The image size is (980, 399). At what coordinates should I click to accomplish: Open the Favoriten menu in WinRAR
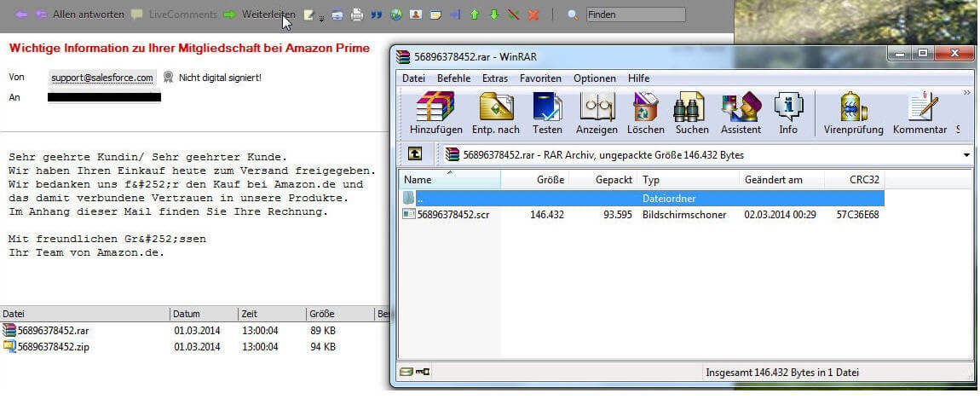tap(540, 78)
